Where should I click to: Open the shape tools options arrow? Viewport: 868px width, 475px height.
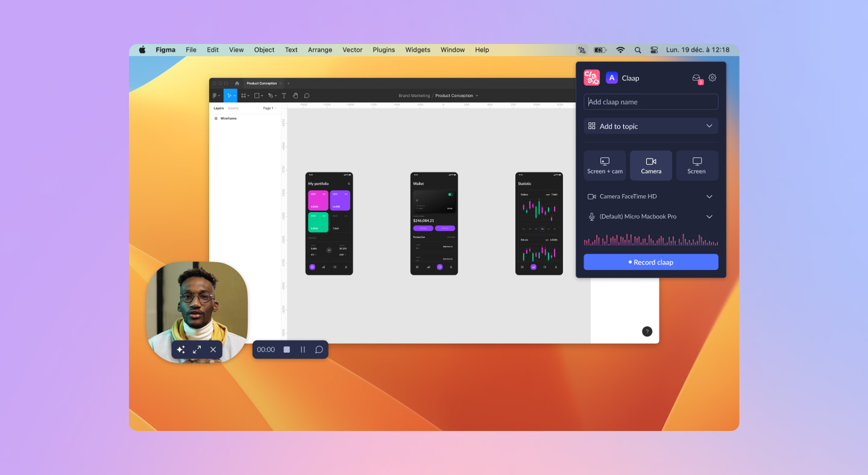tap(262, 96)
